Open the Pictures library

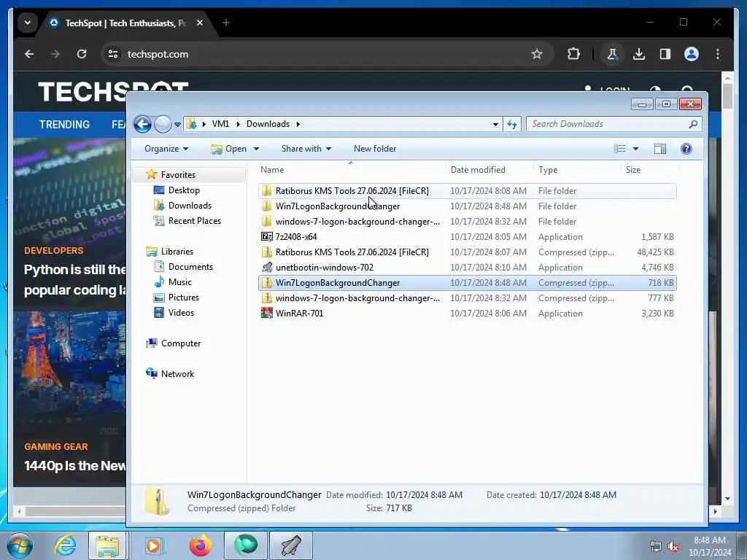tap(183, 297)
